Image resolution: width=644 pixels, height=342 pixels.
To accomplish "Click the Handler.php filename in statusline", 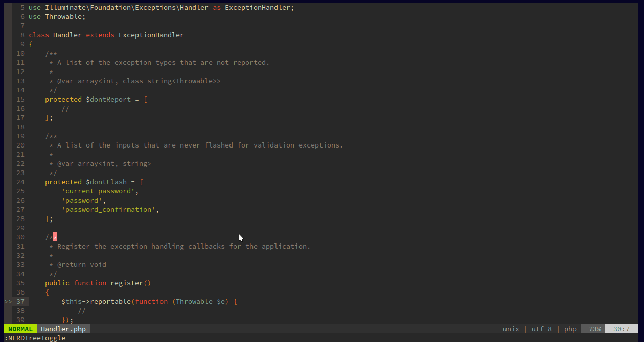I will coord(63,329).
